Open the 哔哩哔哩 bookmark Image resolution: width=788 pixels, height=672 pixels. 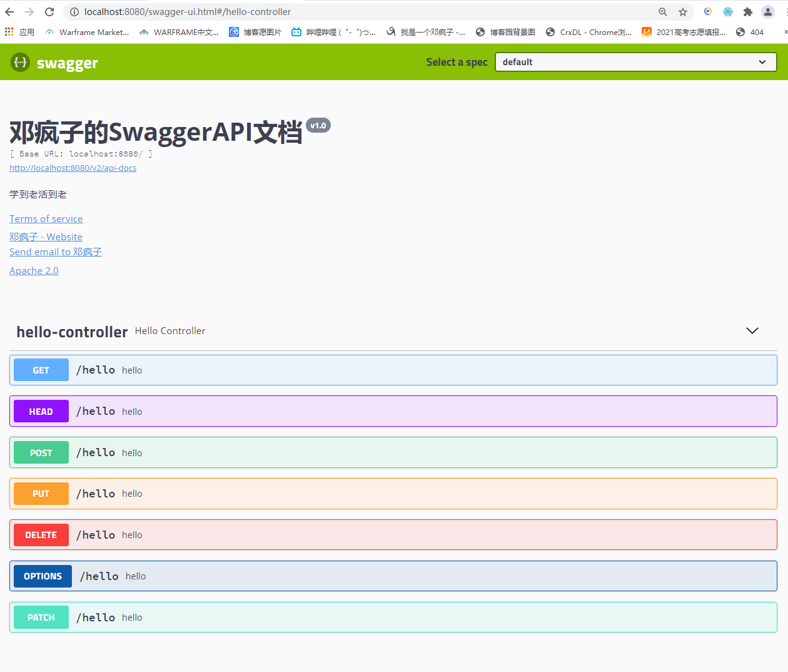click(333, 32)
